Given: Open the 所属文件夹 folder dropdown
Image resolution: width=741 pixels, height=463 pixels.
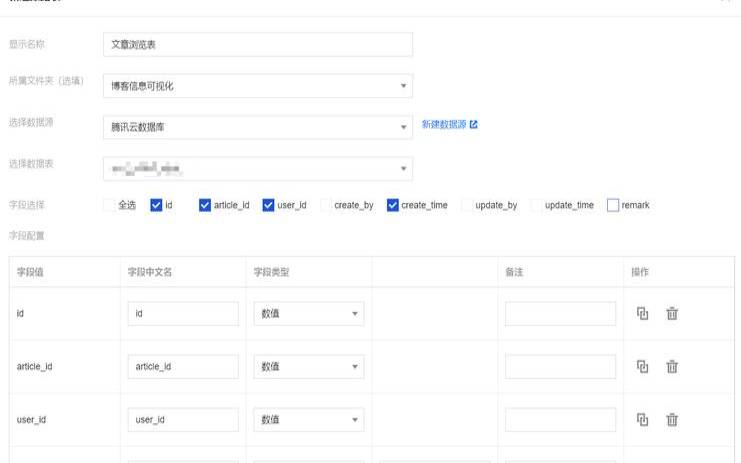Looking at the screenshot, I should (258, 86).
